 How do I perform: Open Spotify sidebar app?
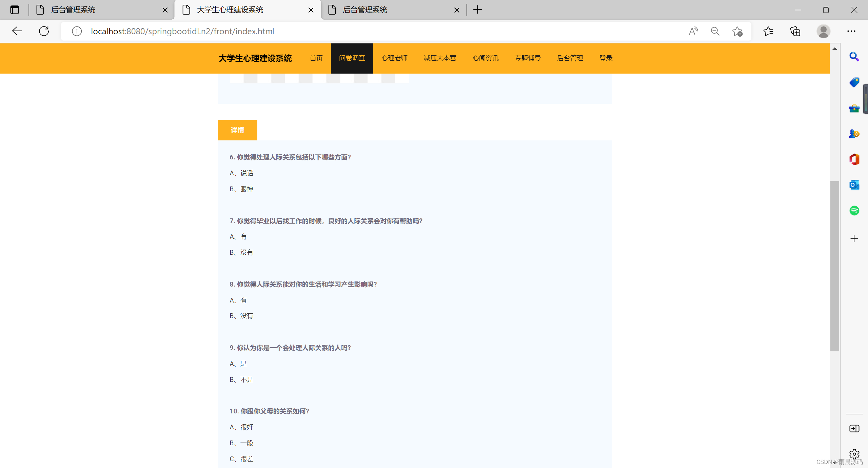(854, 211)
